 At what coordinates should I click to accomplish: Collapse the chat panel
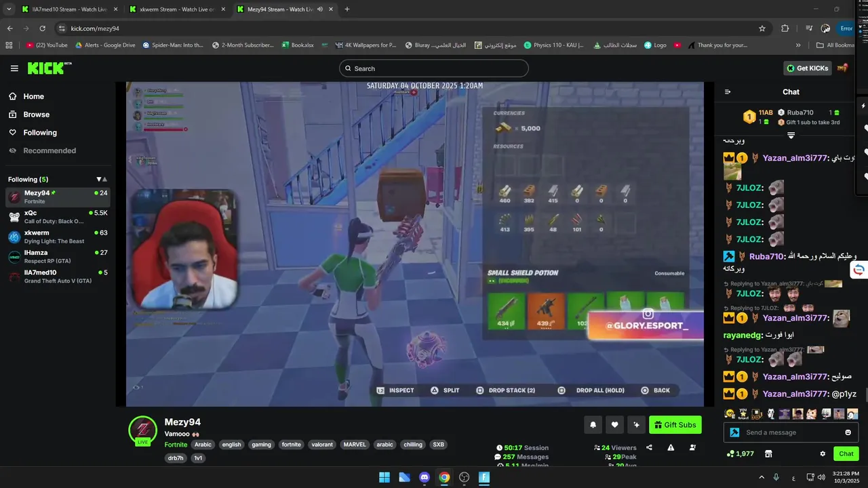[728, 91]
